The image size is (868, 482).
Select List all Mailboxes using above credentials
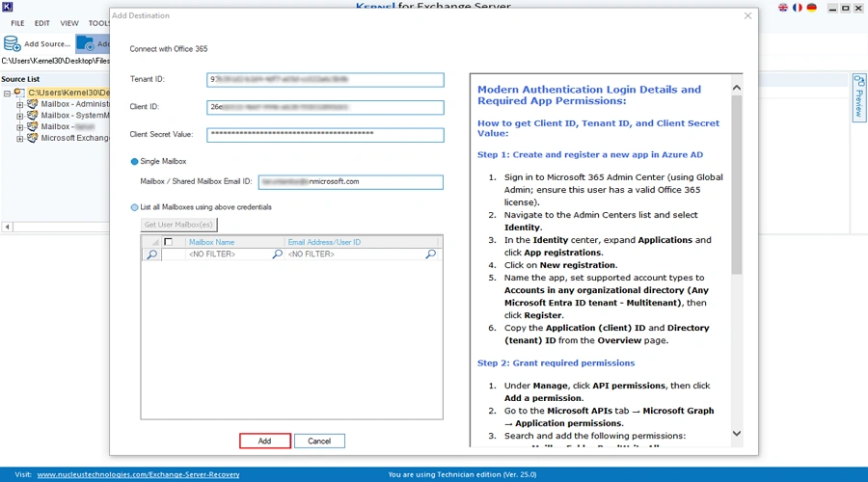pyautogui.click(x=135, y=207)
